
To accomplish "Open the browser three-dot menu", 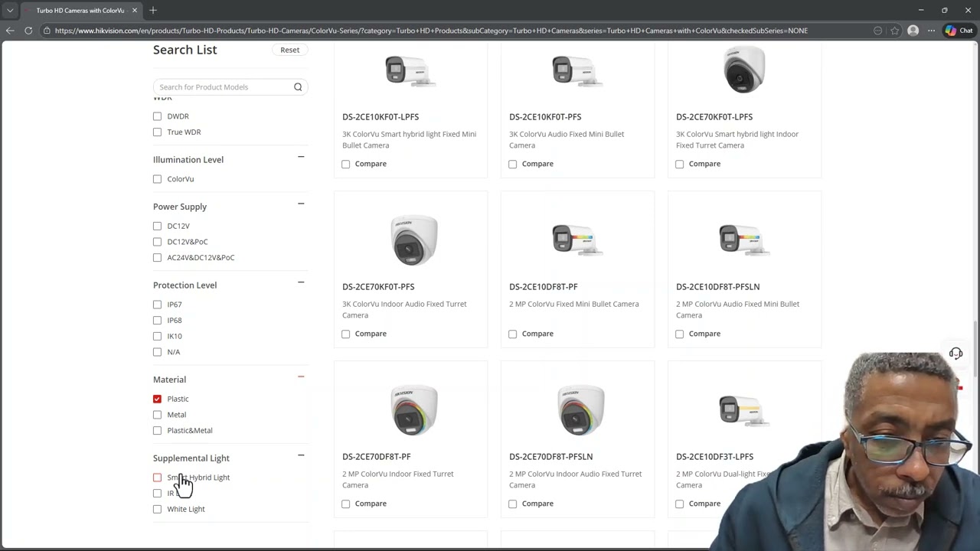I will 931,31.
